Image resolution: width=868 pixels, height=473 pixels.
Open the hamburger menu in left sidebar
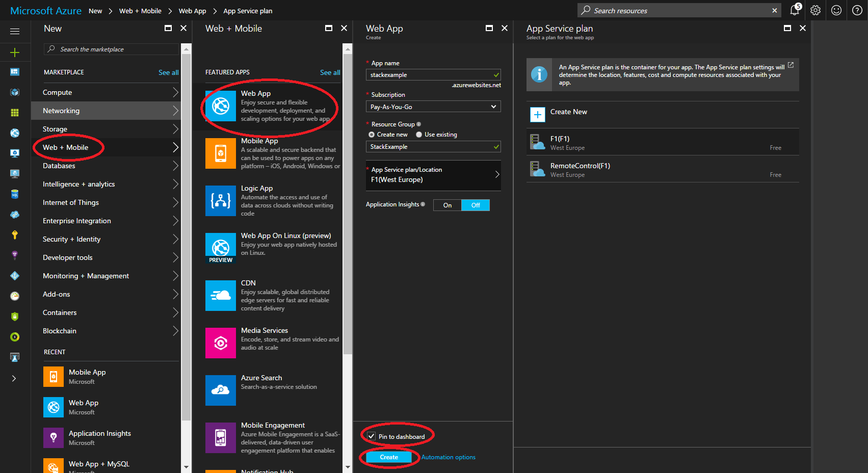[15, 32]
